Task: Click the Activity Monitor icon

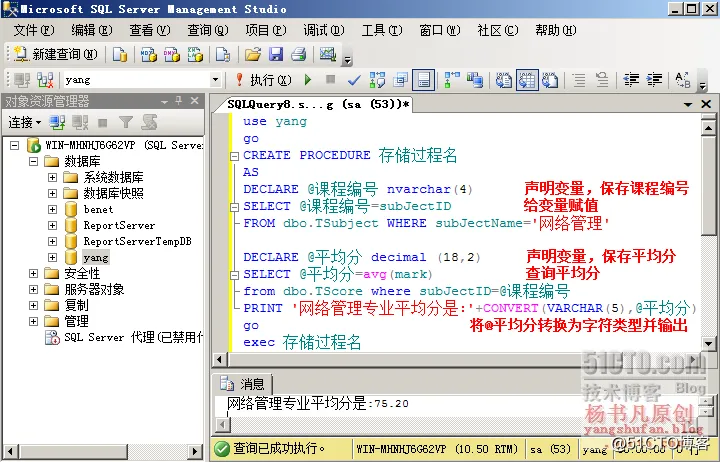Action: tap(328, 54)
